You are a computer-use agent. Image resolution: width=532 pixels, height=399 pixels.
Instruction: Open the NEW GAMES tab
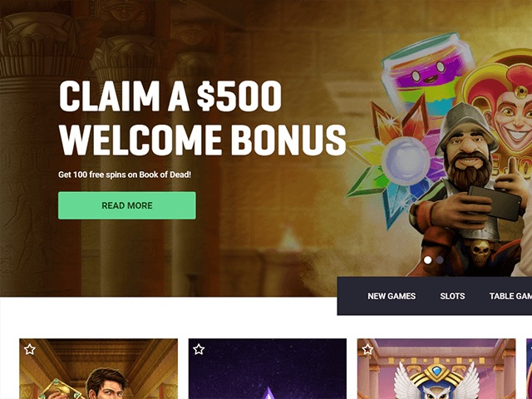(x=392, y=296)
